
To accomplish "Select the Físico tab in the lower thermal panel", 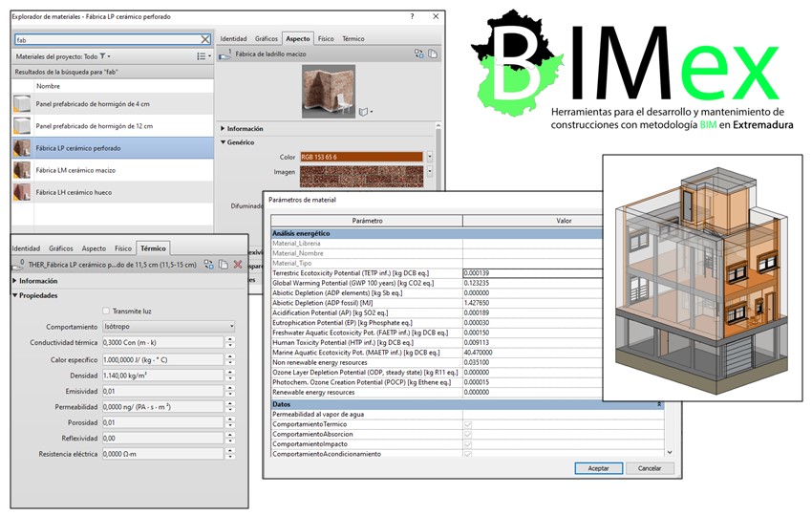I will point(122,248).
